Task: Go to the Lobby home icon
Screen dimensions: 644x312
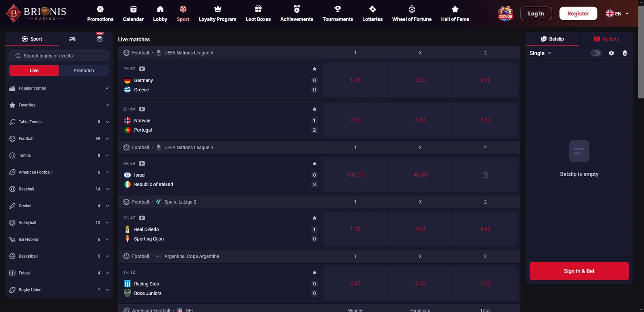Action: coord(160,9)
